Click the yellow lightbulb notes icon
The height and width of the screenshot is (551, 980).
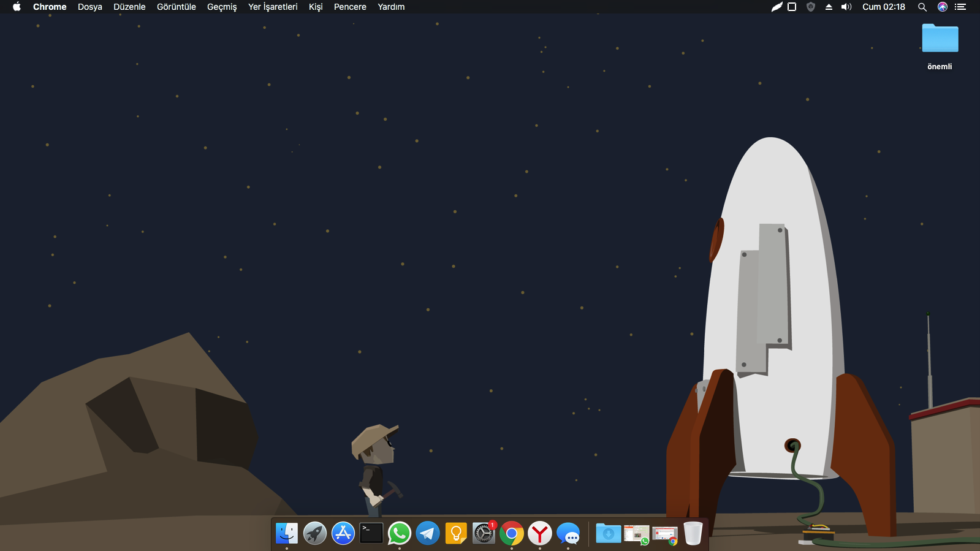click(456, 533)
